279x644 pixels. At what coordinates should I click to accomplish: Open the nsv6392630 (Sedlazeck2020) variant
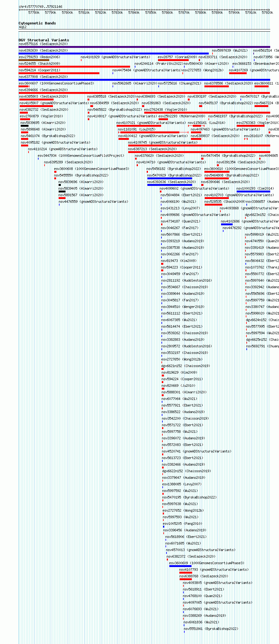pyautogui.click(x=43, y=51)
